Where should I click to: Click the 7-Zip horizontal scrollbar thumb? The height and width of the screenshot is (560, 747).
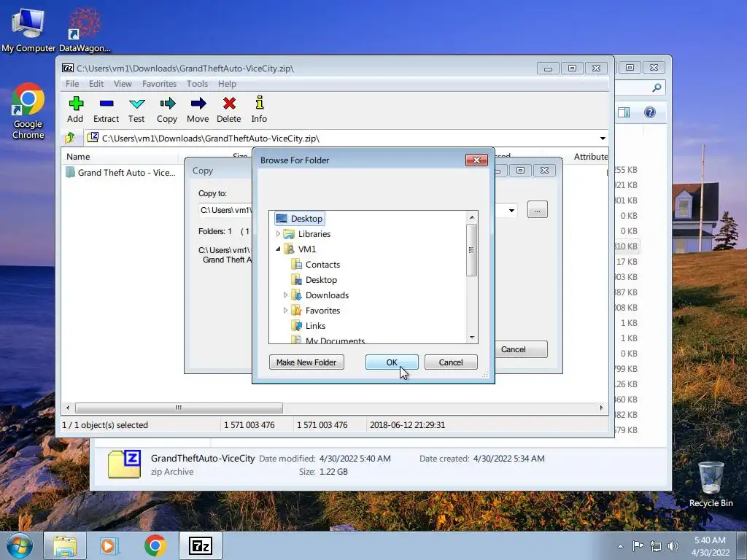179,408
